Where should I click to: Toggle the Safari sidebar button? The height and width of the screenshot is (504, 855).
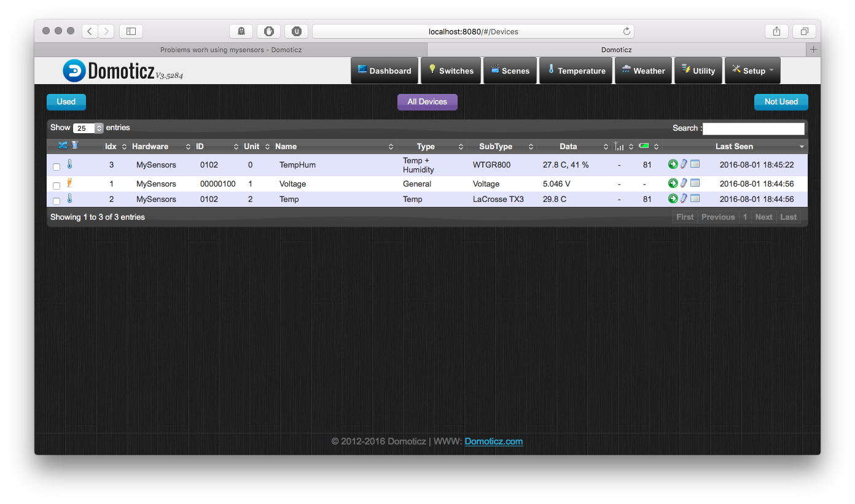pos(131,31)
